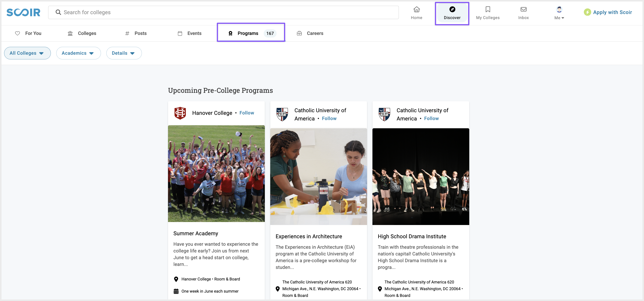Viewport: 644px width, 301px height.
Task: Click the Scoir logo
Action: [23, 12]
